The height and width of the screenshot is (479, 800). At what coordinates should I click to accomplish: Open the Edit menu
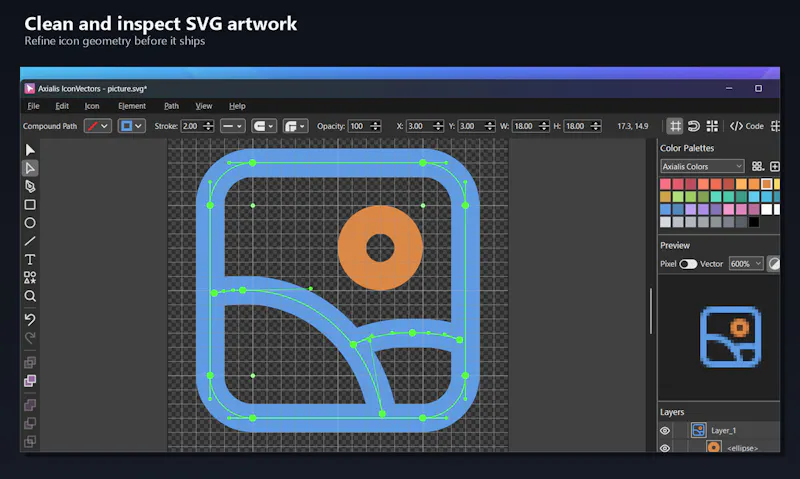[x=62, y=106]
